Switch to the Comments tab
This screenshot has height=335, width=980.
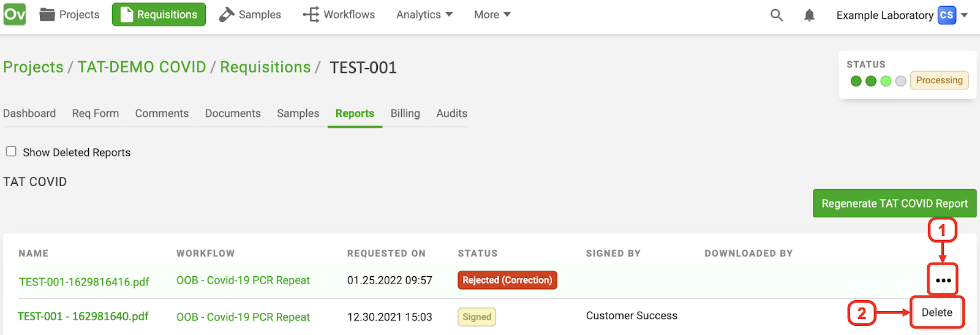click(162, 113)
